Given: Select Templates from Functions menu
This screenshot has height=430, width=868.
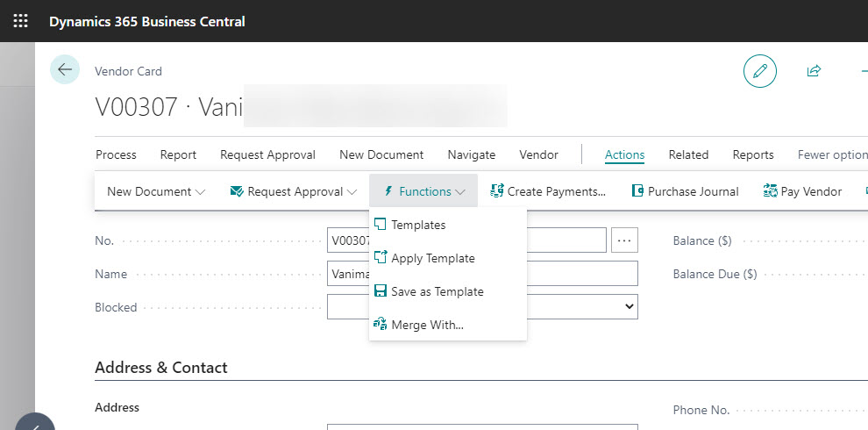Looking at the screenshot, I should [x=448, y=225].
